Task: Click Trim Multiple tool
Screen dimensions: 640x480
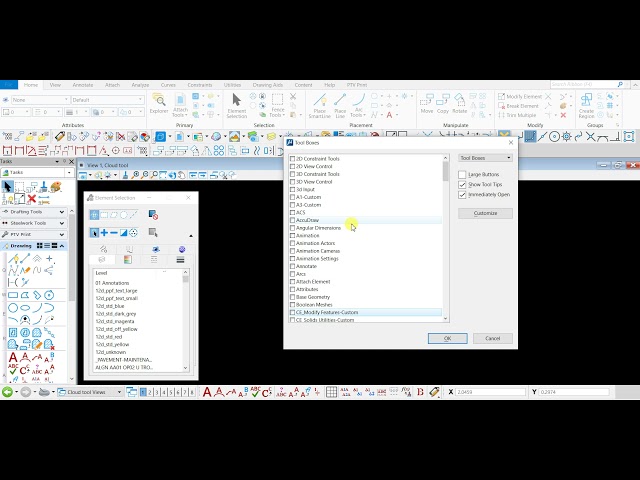Action: point(517,115)
